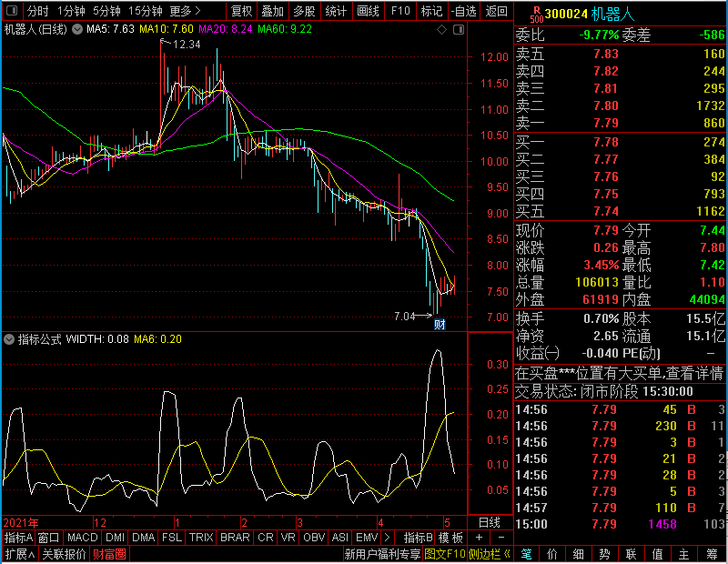Select the 1分钟 period
The height and width of the screenshot is (564, 728).
(71, 11)
